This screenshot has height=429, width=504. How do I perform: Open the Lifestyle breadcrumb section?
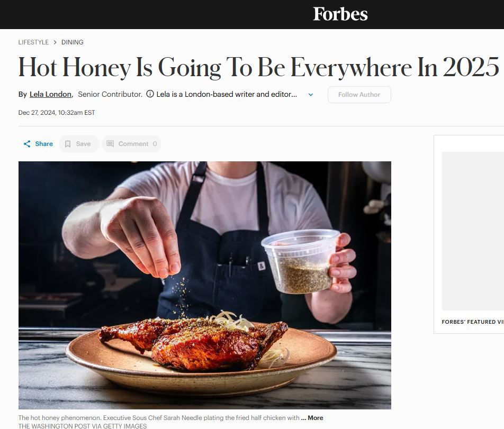tap(33, 42)
